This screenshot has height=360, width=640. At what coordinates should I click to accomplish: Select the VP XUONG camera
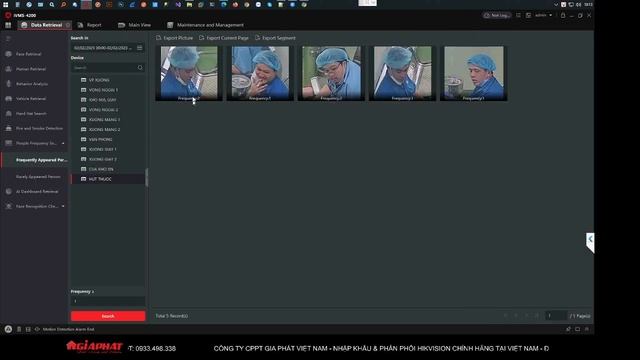[99, 80]
